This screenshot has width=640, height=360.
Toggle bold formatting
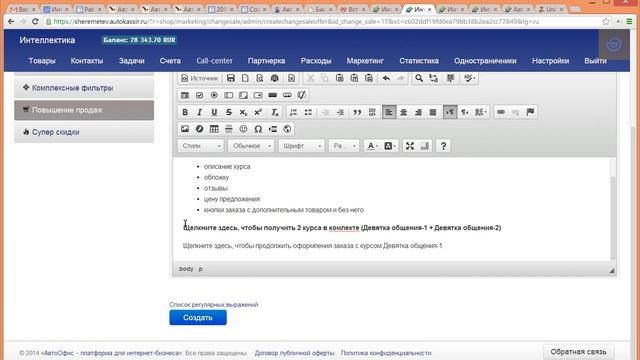coord(185,112)
